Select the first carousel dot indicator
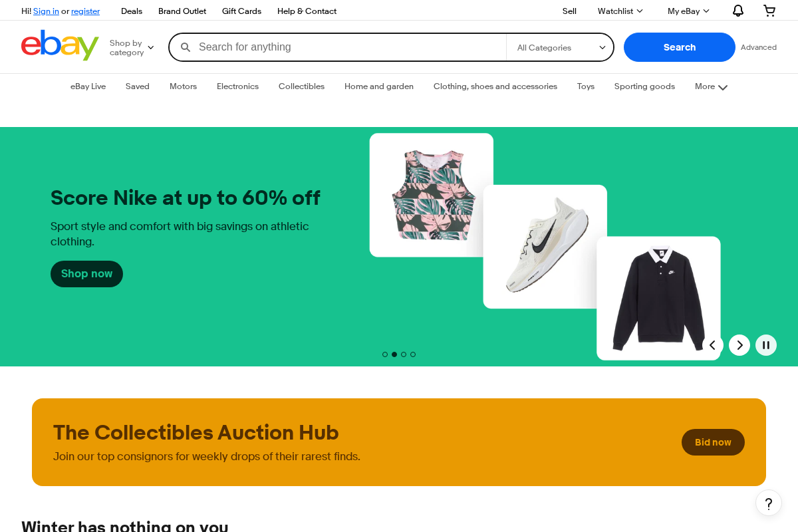The image size is (798, 532). tap(385, 354)
